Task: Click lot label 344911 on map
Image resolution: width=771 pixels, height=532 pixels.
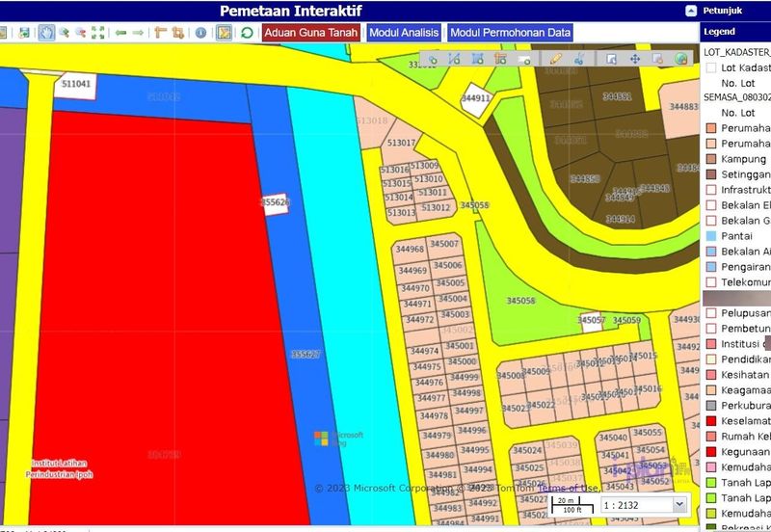Action: [x=475, y=98]
